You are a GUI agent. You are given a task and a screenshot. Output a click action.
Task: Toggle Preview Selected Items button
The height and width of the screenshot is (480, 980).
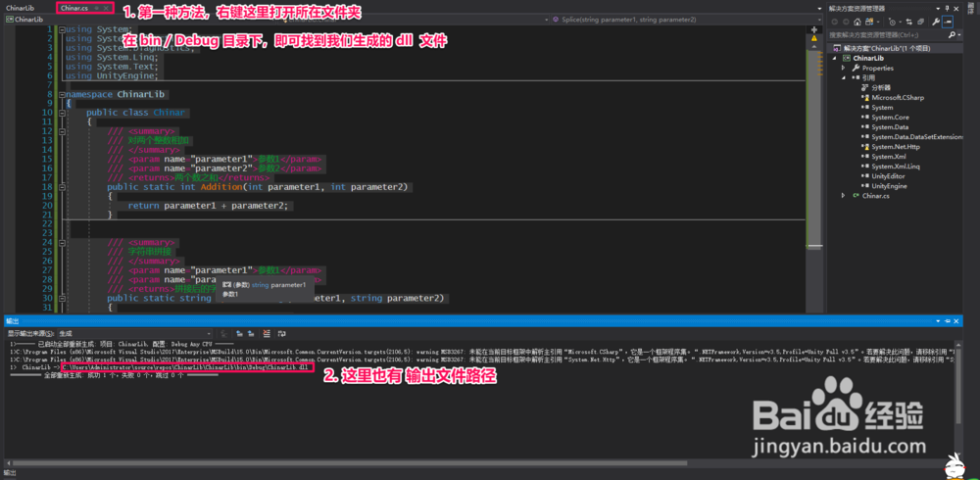point(948,22)
